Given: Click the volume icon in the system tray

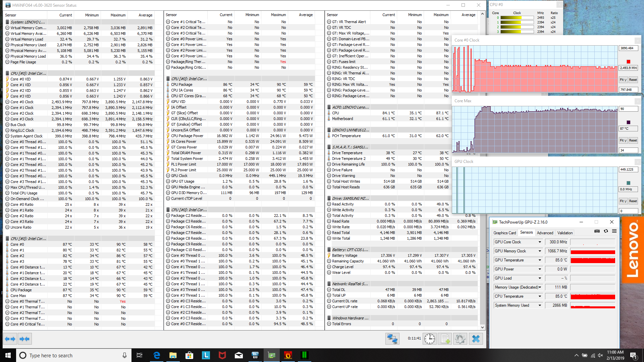Looking at the screenshot, I should (600, 356).
